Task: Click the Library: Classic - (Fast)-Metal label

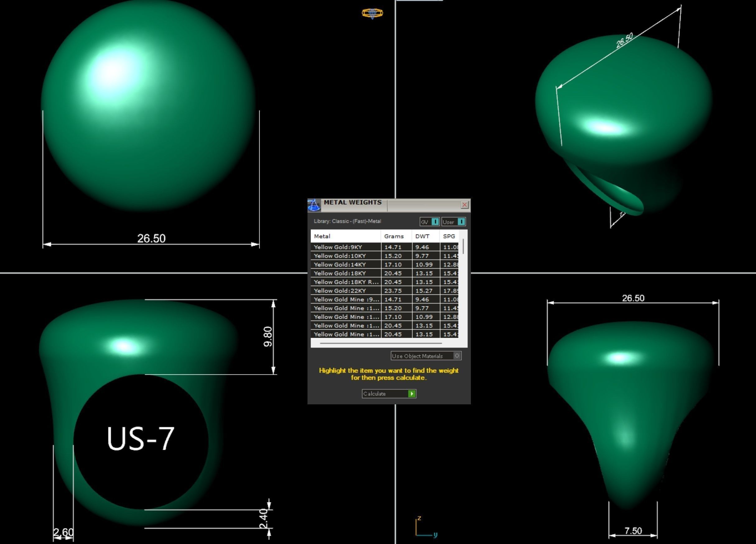Action: [347, 221]
